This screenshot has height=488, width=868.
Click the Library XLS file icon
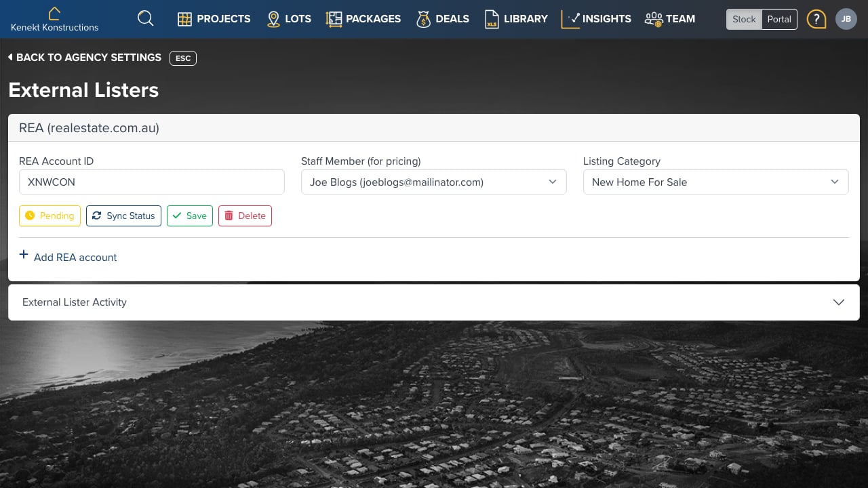click(x=492, y=19)
